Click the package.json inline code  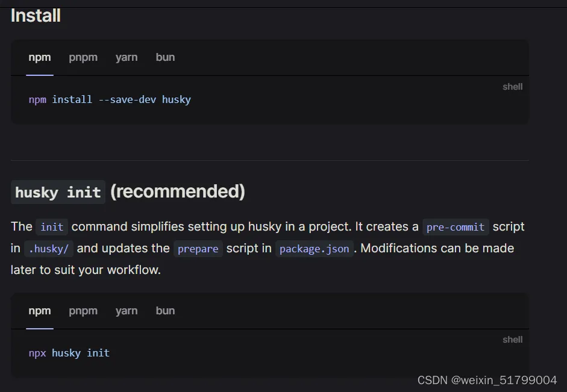click(315, 249)
